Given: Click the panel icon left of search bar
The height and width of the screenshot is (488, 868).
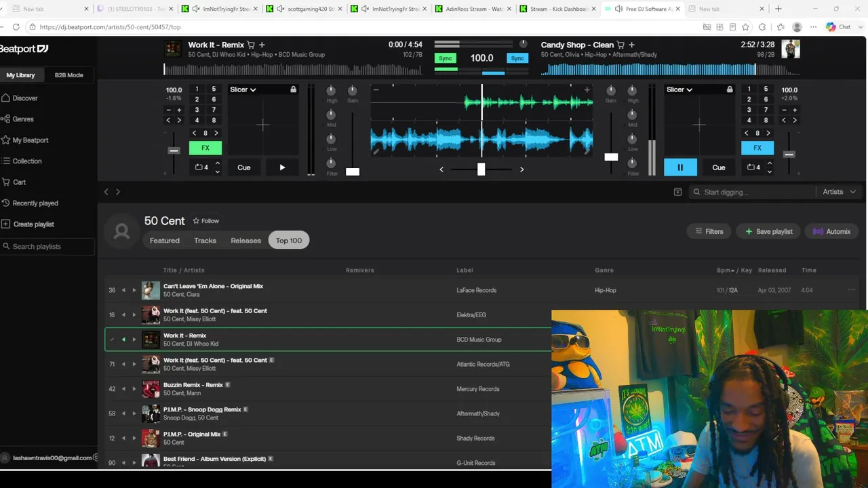Looking at the screenshot, I should pyautogui.click(x=677, y=192).
